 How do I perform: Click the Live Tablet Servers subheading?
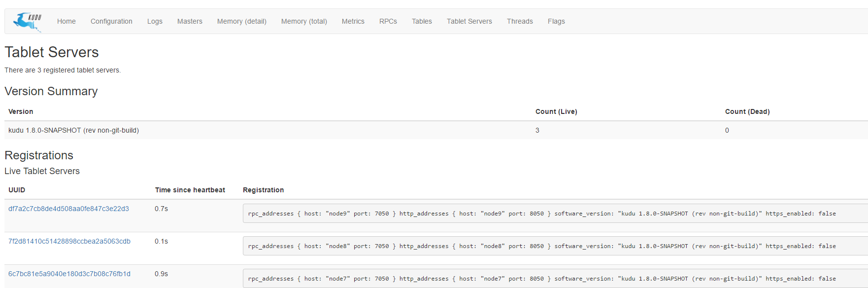tap(42, 171)
